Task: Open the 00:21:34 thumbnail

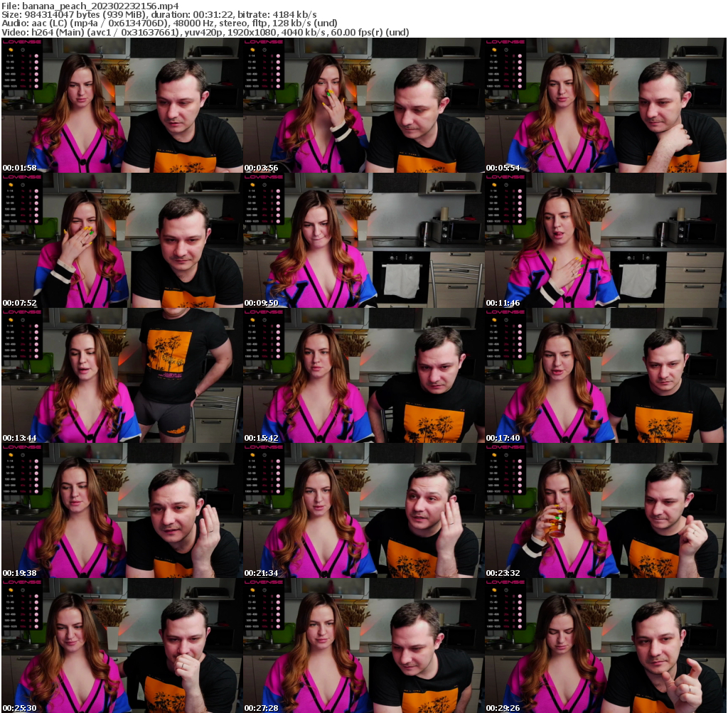Action: [x=363, y=510]
